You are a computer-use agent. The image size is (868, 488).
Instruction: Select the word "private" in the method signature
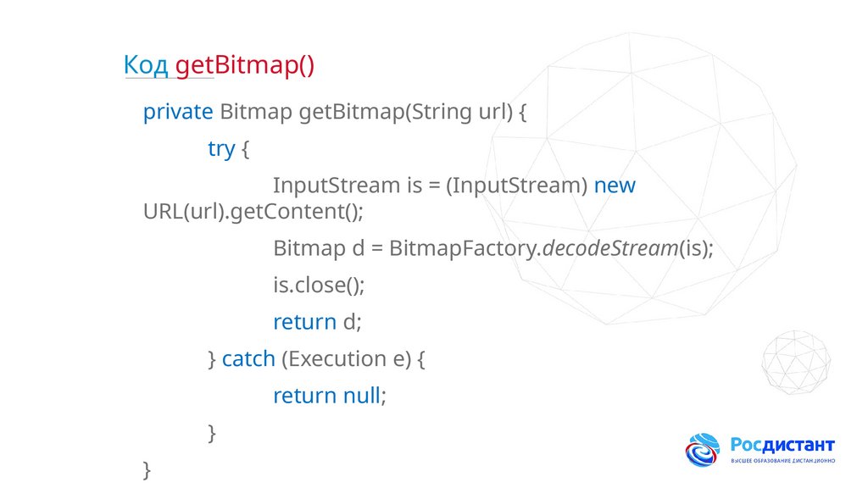(x=178, y=112)
